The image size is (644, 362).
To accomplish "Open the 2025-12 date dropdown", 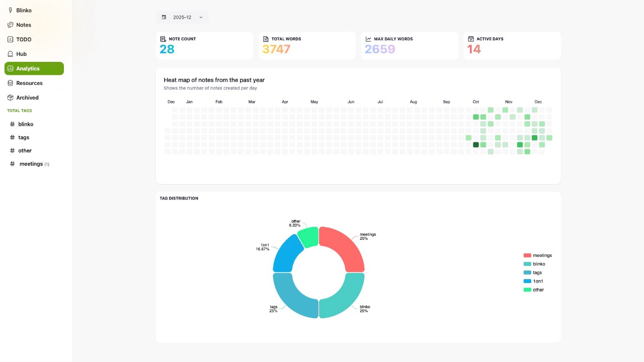I will tap(182, 17).
